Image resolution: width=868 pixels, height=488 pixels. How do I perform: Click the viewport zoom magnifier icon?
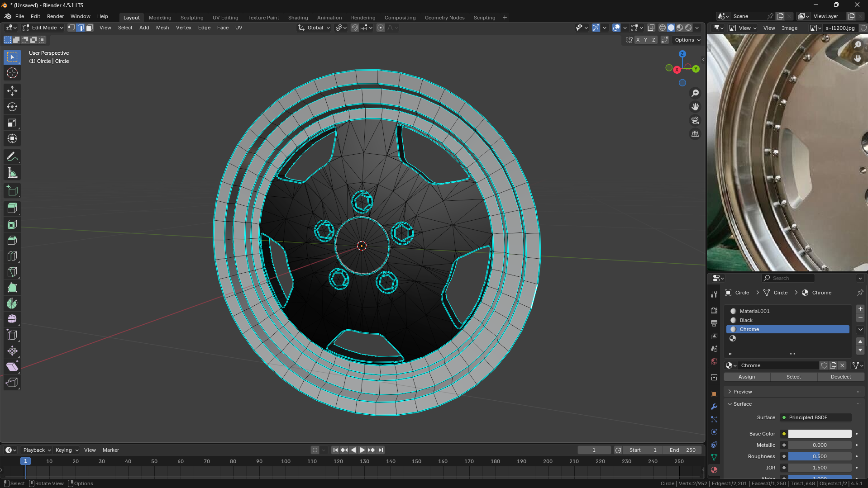coord(695,93)
